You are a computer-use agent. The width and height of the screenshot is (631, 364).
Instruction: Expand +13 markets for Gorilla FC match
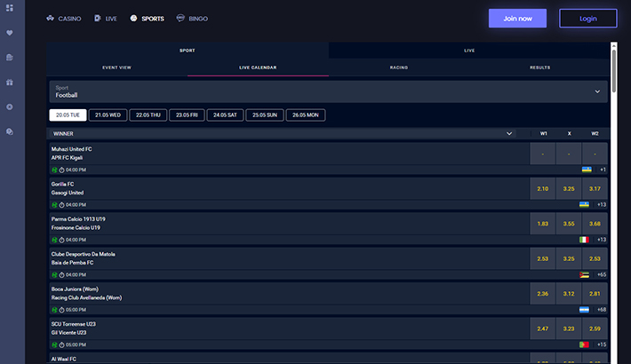pos(602,205)
